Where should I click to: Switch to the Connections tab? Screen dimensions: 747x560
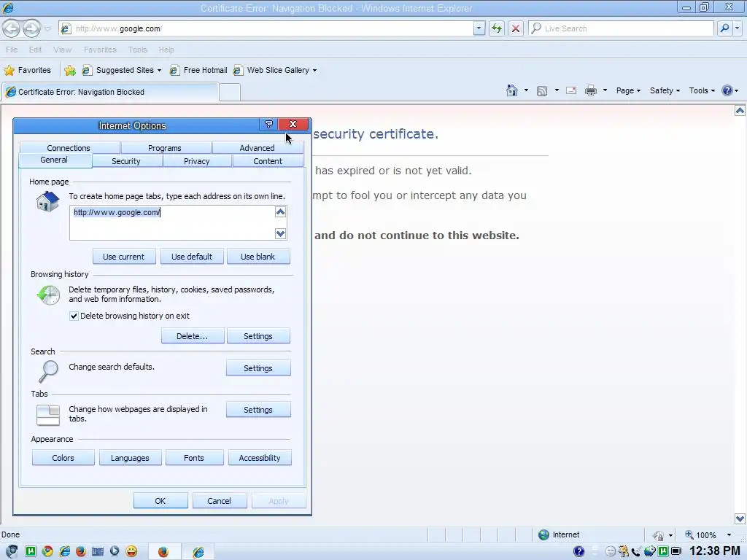(x=69, y=147)
